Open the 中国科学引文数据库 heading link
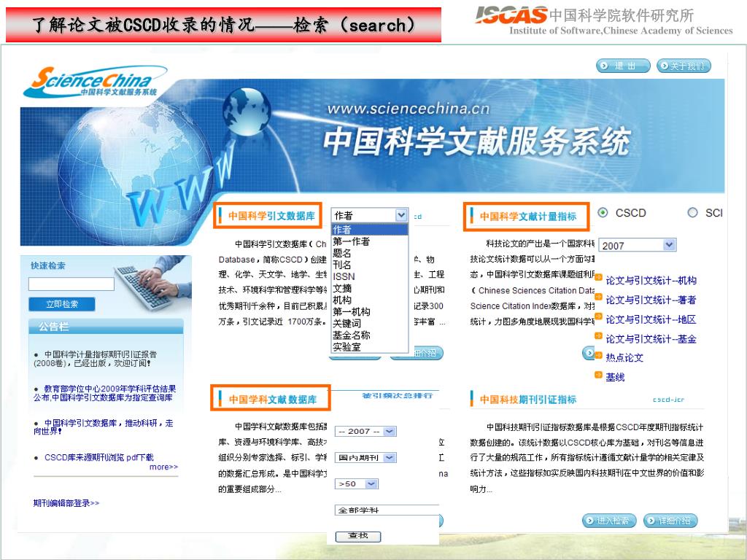Viewport: 747px width, 560px height. [271, 216]
